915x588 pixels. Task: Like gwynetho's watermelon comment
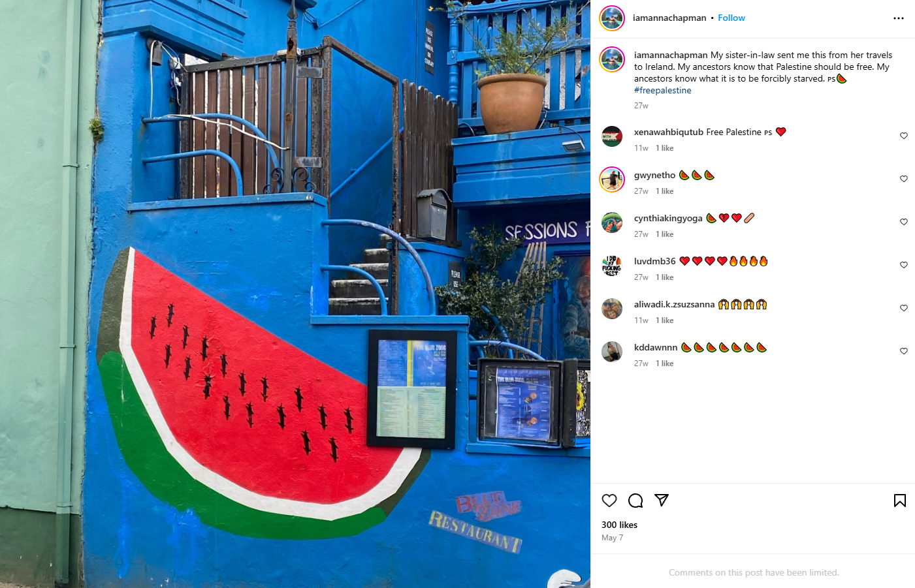coord(904,179)
